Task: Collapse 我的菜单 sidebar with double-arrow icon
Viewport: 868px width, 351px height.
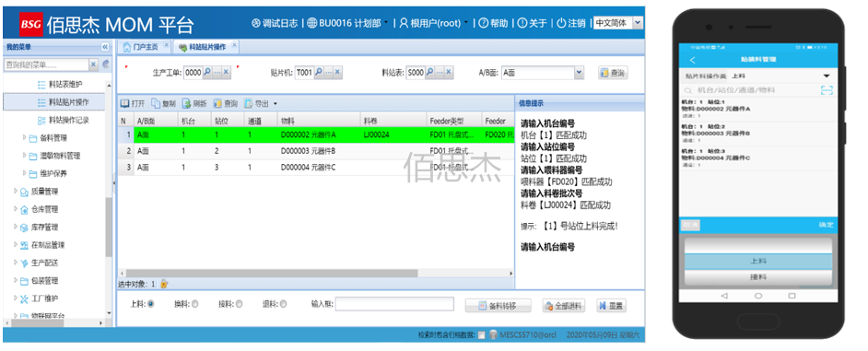Action: click(x=105, y=47)
